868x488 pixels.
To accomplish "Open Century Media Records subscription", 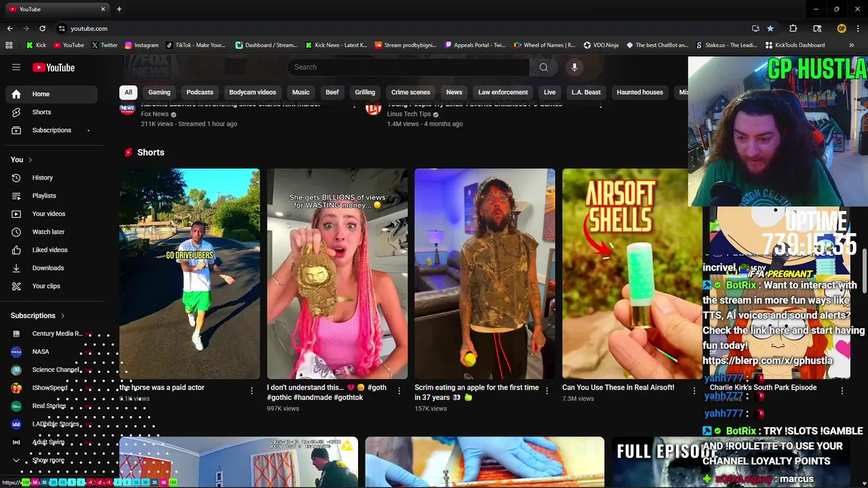I will click(52, 333).
